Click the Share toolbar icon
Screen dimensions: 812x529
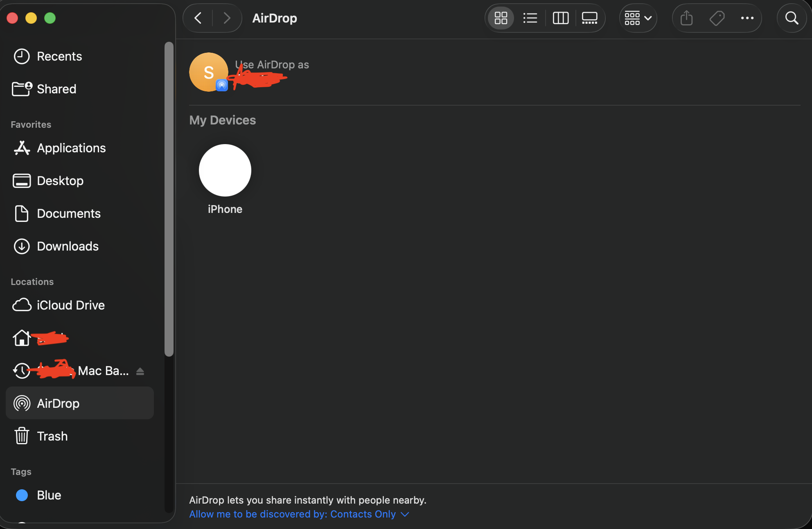686,18
